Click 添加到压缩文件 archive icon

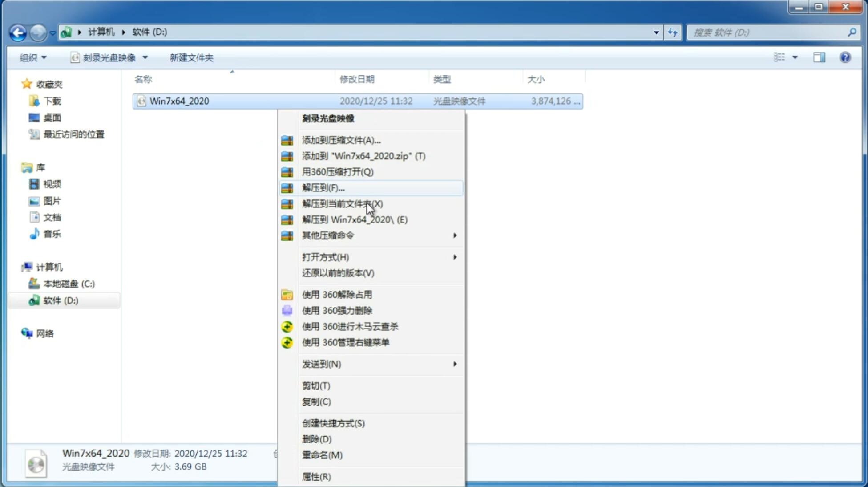click(x=288, y=140)
